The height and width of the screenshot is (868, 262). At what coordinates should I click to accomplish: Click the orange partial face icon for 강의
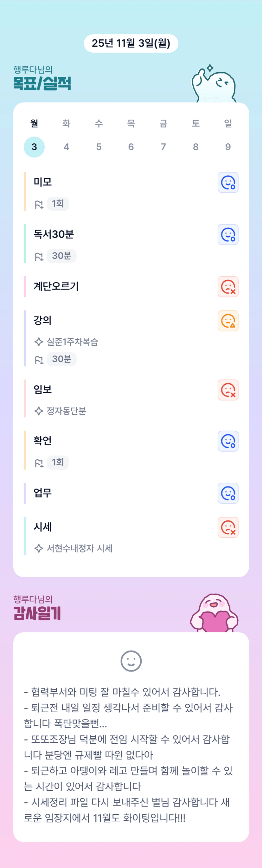point(228,321)
